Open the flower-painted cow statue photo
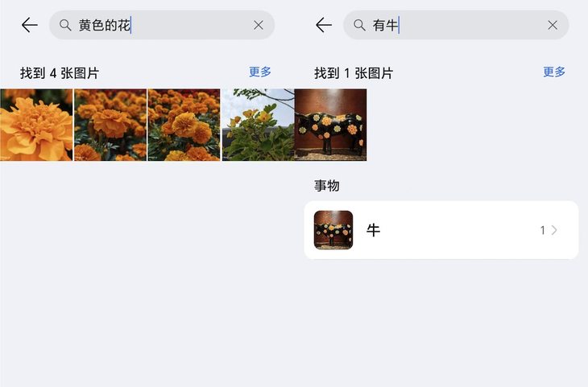The height and width of the screenshot is (387, 588). tap(331, 125)
